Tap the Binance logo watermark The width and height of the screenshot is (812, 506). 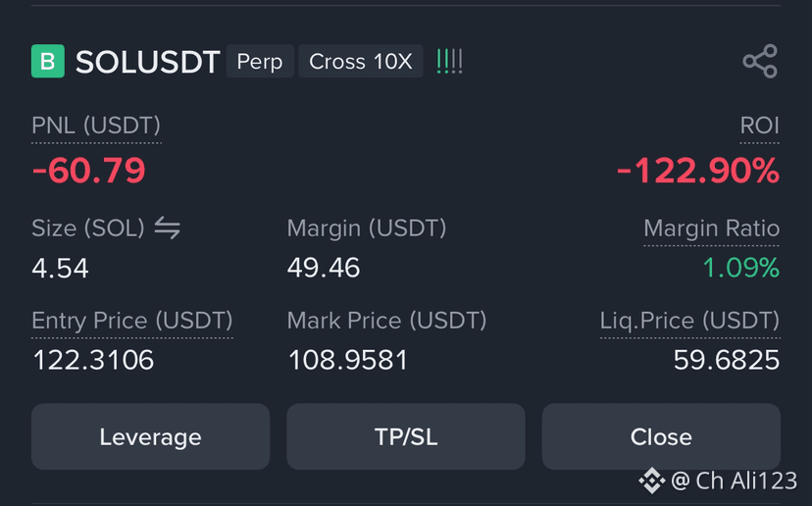pos(651,481)
